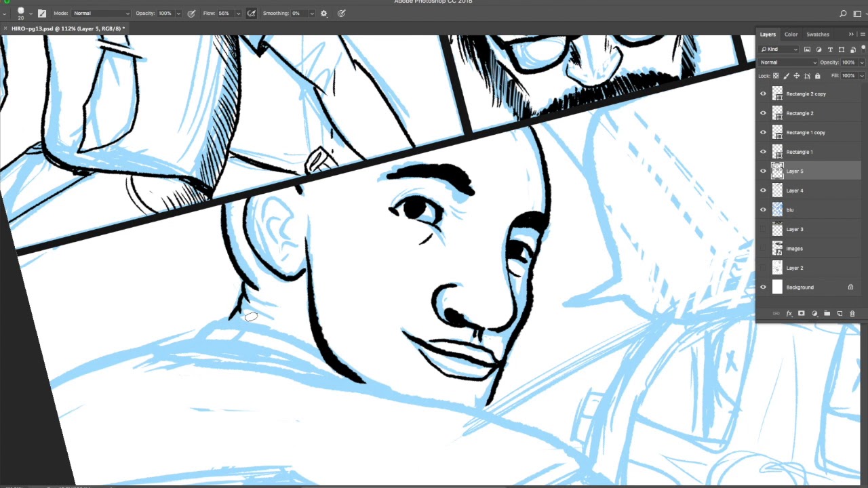Create a new layer group
This screenshot has width=868, height=488.
(x=827, y=313)
